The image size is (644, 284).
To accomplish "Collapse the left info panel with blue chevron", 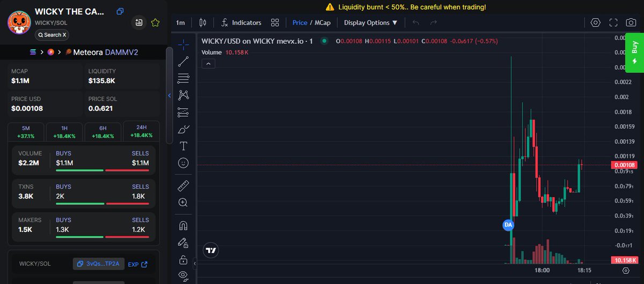I will pyautogui.click(x=170, y=95).
